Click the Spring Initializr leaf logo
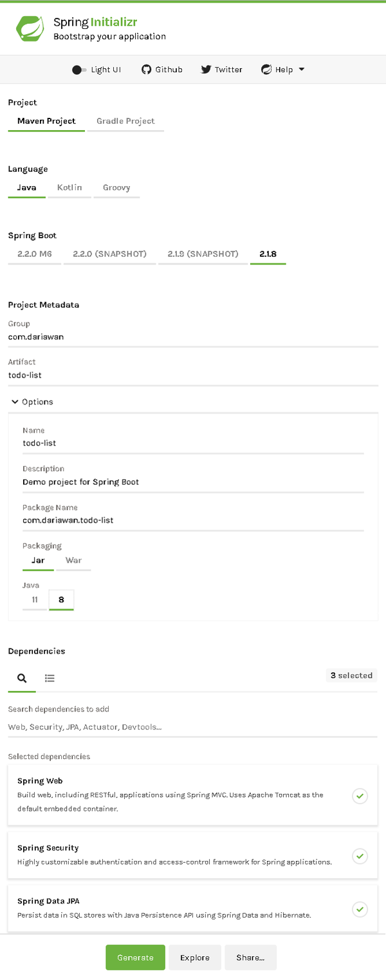 point(30,29)
